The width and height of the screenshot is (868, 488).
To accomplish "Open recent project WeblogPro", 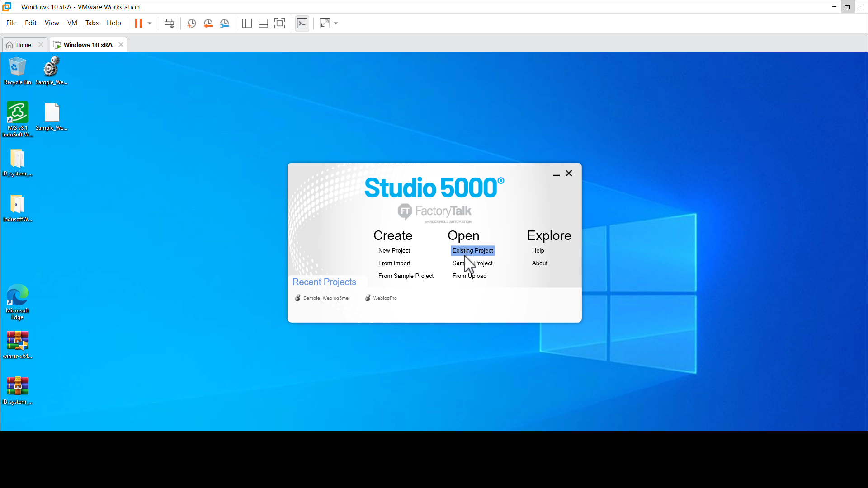I will pyautogui.click(x=384, y=298).
